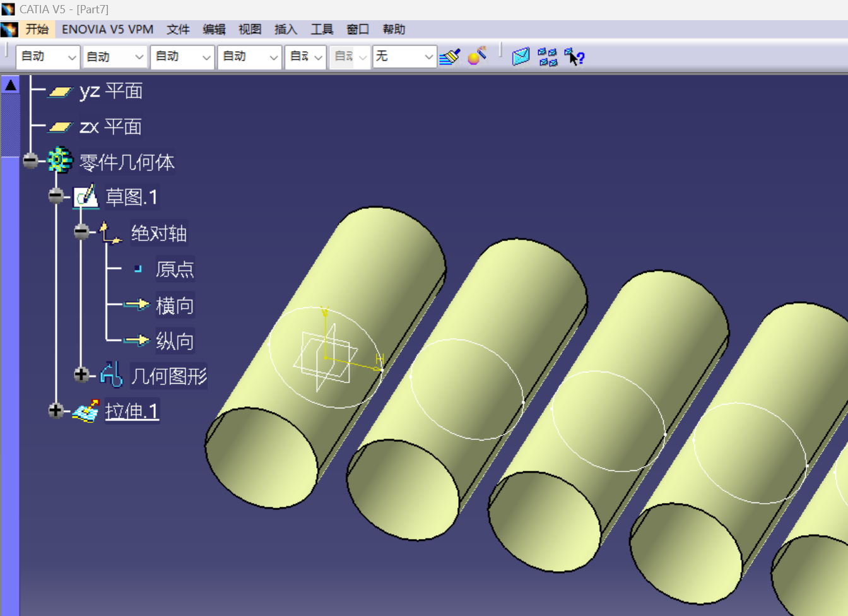Open the 帮助 menu
The image size is (848, 616).
click(394, 29)
